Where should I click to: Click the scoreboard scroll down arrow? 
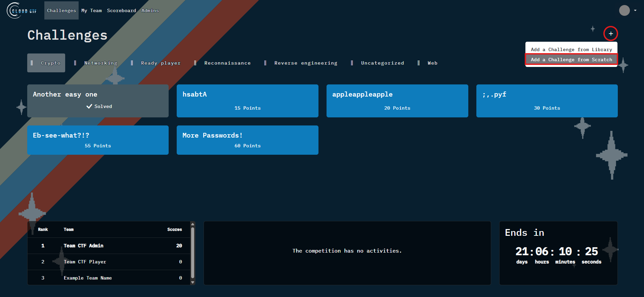tap(192, 282)
